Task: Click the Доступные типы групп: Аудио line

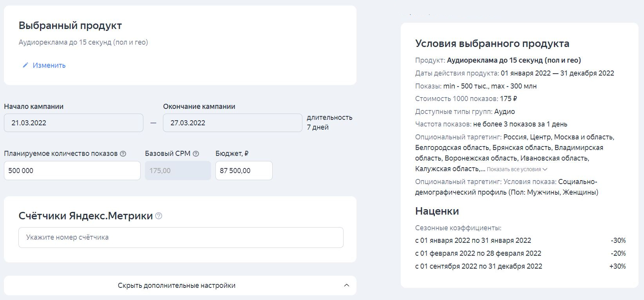Action: 465,112
